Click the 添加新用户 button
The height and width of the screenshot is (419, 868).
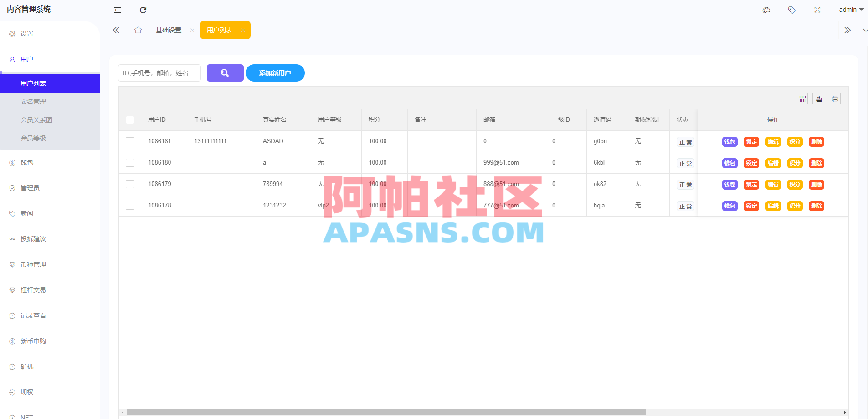(x=275, y=72)
